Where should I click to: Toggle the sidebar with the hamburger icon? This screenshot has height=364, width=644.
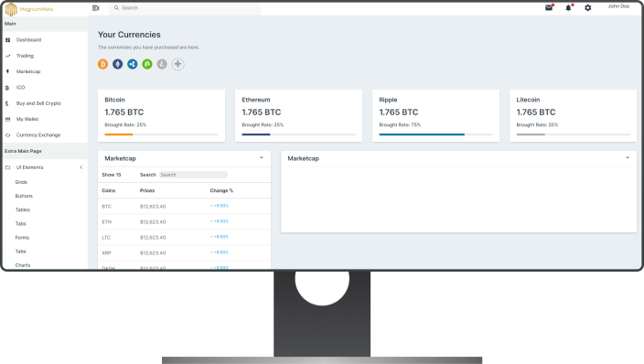tap(96, 8)
